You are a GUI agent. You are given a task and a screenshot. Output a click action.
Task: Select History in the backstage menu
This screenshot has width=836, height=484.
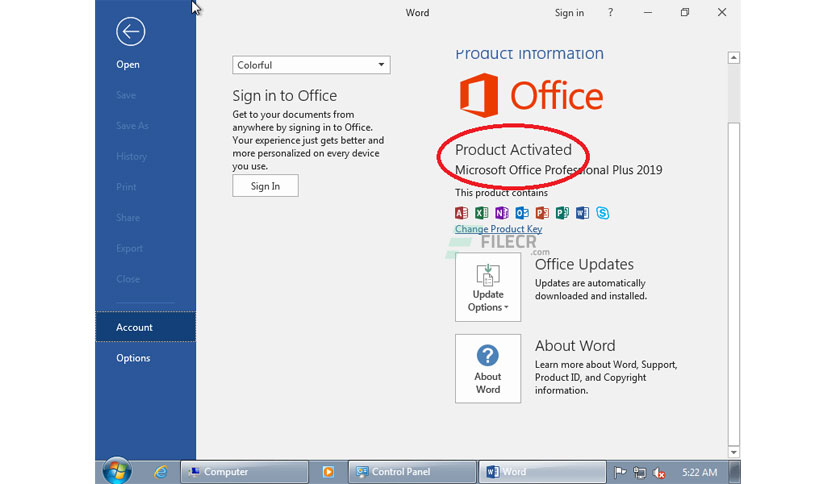[x=131, y=156]
